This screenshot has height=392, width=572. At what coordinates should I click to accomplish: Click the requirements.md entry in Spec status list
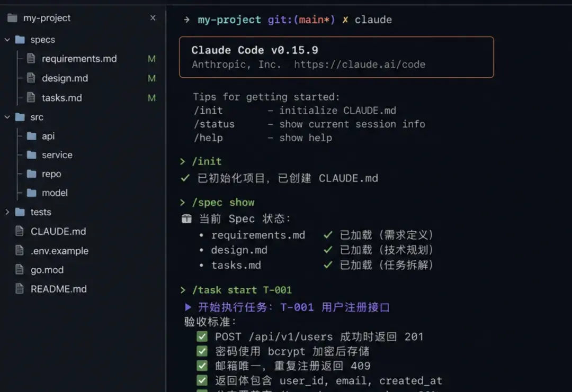[x=258, y=235]
